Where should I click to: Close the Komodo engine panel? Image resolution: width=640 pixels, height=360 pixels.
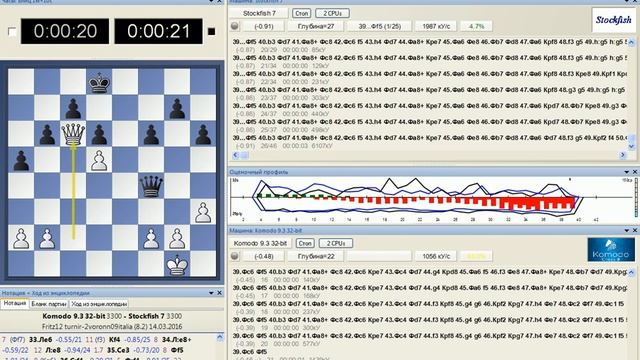(x=635, y=231)
